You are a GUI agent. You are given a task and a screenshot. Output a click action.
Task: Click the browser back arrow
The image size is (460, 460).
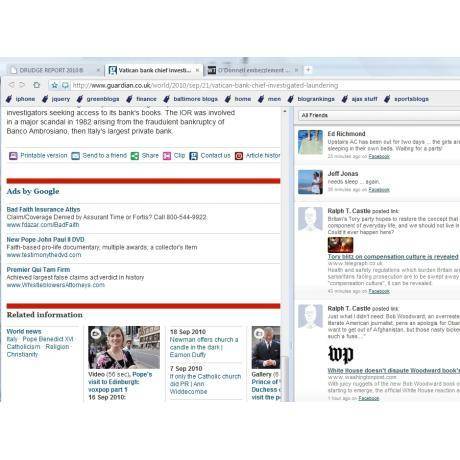[x=12, y=85]
